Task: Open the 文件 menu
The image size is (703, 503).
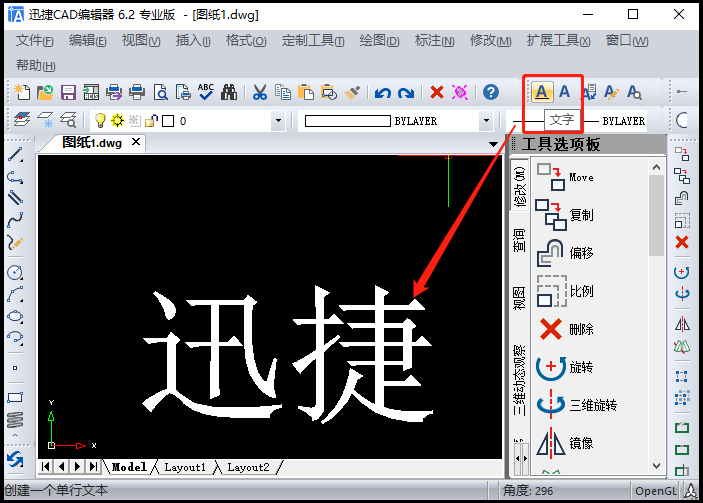Action: coord(34,41)
